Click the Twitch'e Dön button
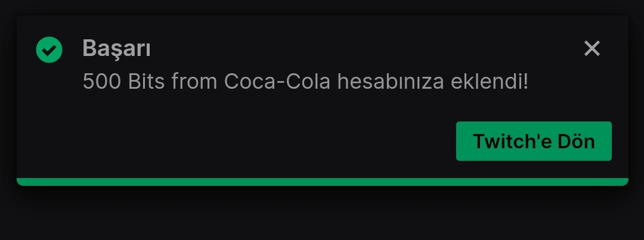This screenshot has height=240, width=644. 534,141
